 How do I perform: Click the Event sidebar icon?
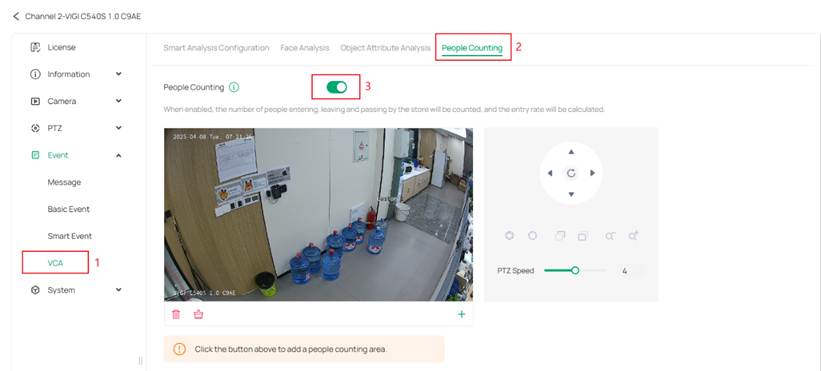pyautogui.click(x=35, y=155)
